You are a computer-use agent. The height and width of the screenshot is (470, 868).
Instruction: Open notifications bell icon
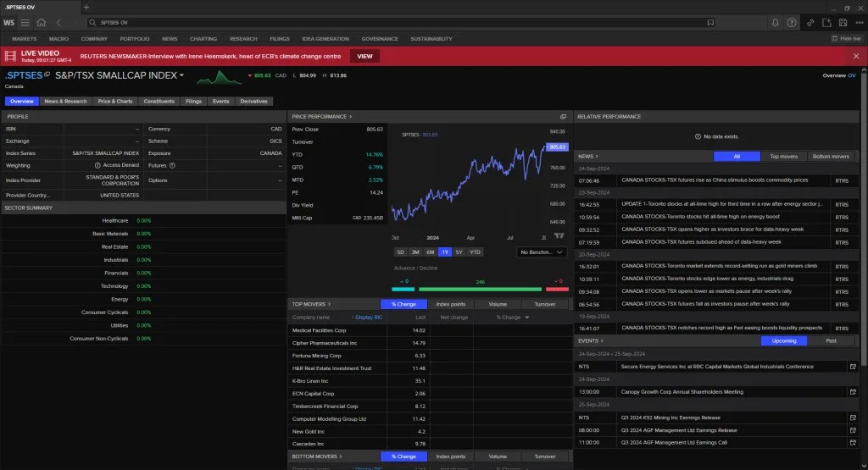775,23
